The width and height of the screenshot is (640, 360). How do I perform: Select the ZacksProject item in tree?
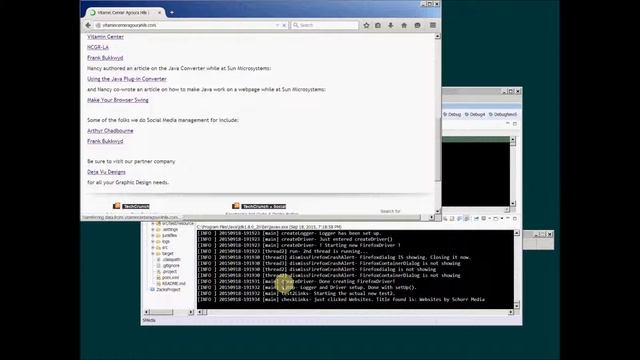click(168, 289)
